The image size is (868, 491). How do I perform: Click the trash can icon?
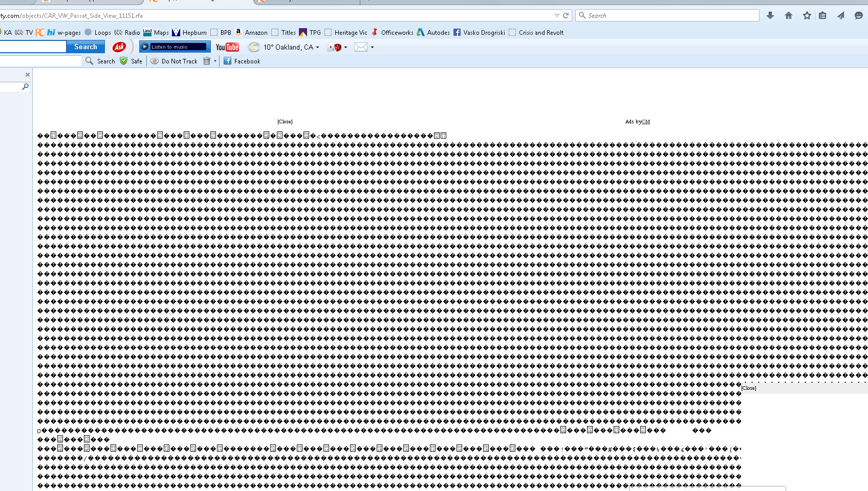pyautogui.click(x=207, y=61)
